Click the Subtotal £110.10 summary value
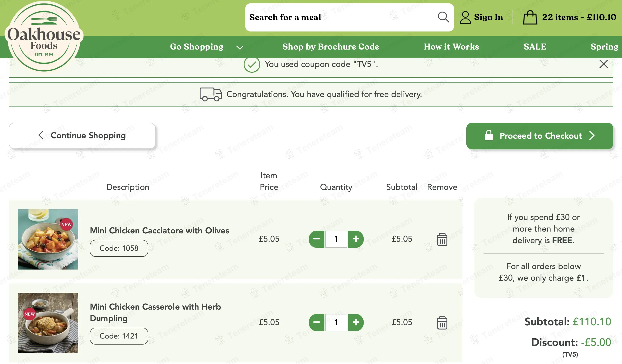 pos(592,322)
